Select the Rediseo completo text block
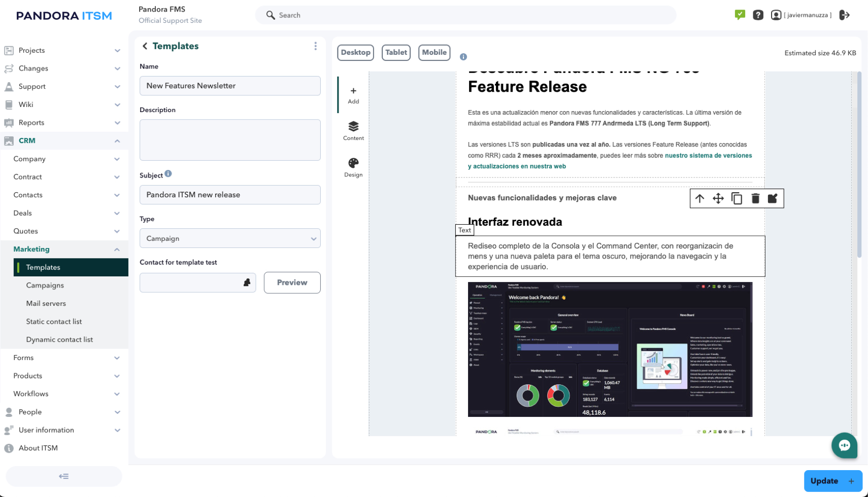The width and height of the screenshot is (868, 497). click(x=610, y=256)
